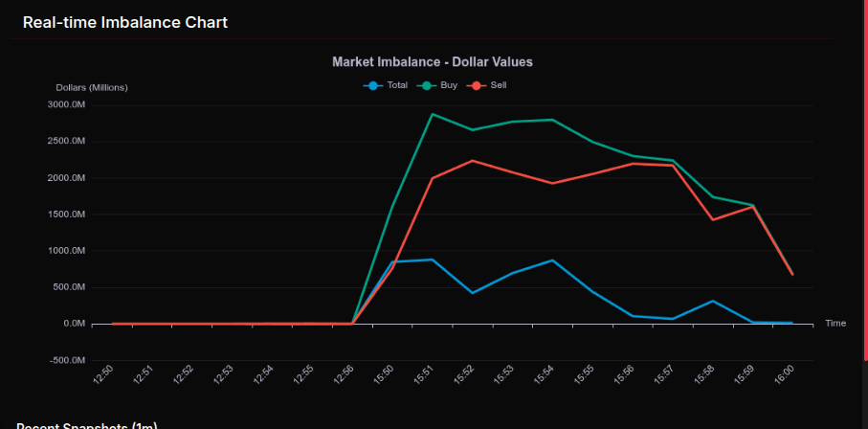The width and height of the screenshot is (868, 429).
Task: Click the Total line dip at 15:52
Action: pos(473,292)
